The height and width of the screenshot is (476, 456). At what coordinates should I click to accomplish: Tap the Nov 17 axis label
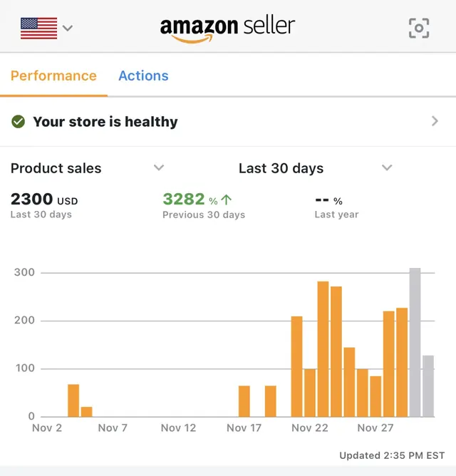[244, 428]
